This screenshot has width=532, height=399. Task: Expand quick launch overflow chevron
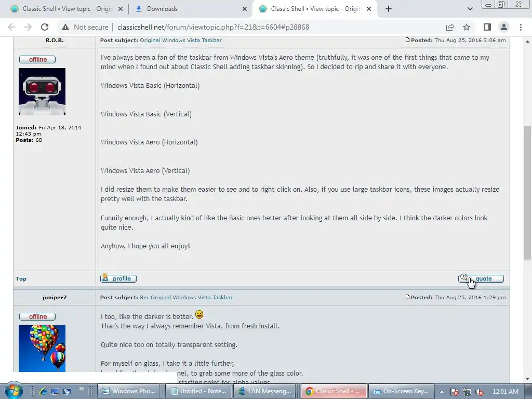coord(82,389)
